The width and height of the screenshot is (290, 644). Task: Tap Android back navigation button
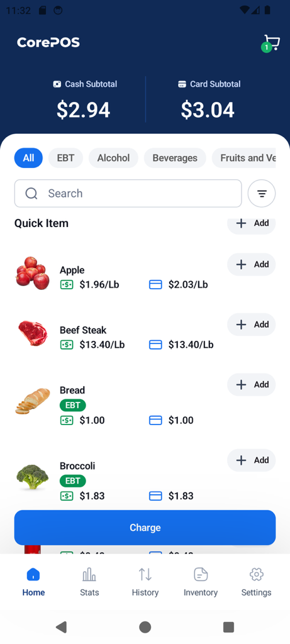(61, 627)
